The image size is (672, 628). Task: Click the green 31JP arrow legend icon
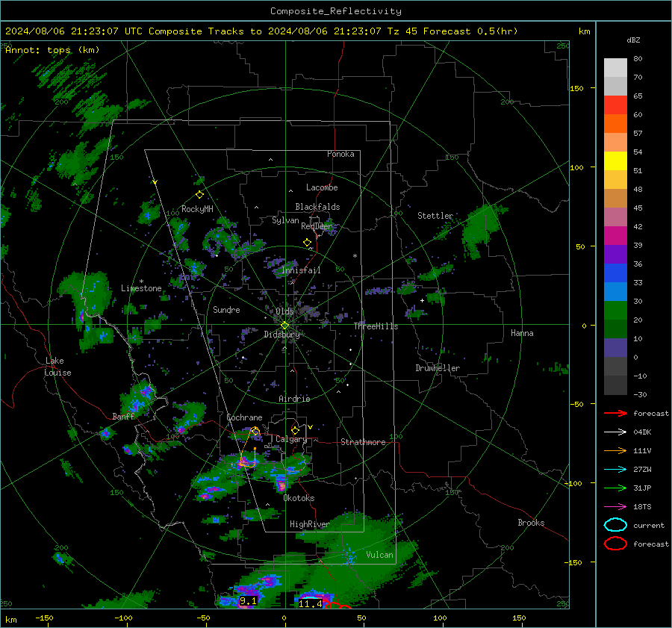tap(615, 488)
